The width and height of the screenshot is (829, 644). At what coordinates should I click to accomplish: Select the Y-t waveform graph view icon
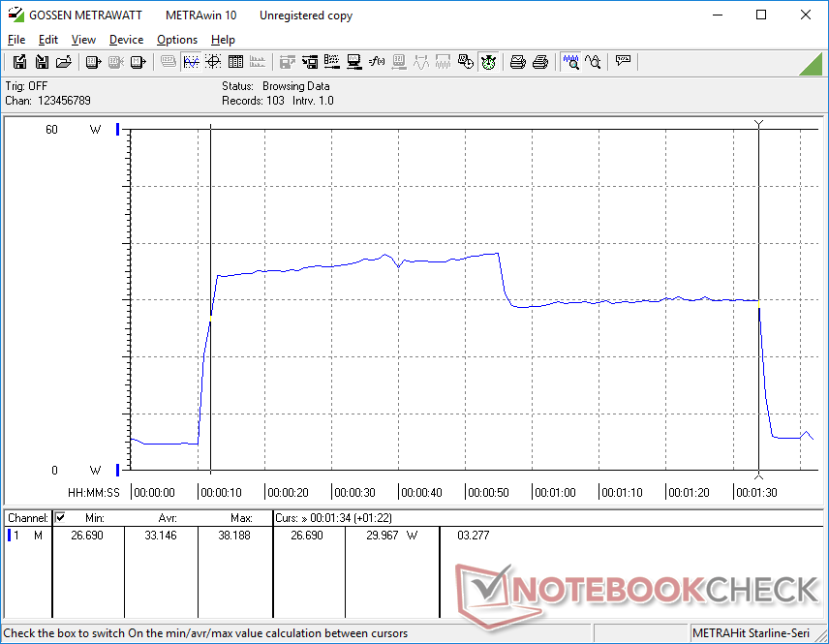pyautogui.click(x=191, y=62)
